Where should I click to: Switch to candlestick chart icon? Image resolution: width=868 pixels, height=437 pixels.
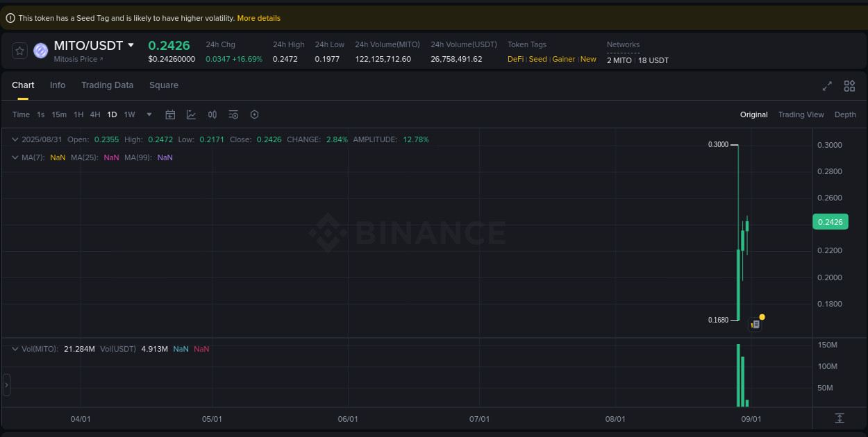(212, 114)
